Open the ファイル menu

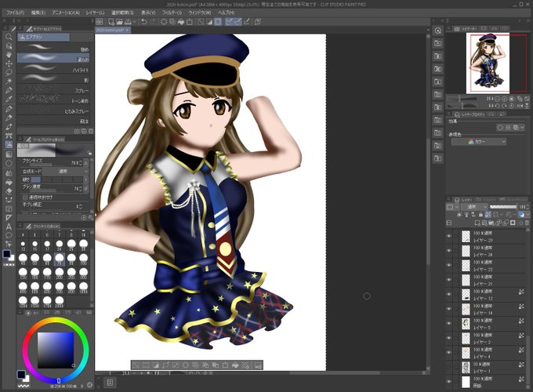click(16, 13)
